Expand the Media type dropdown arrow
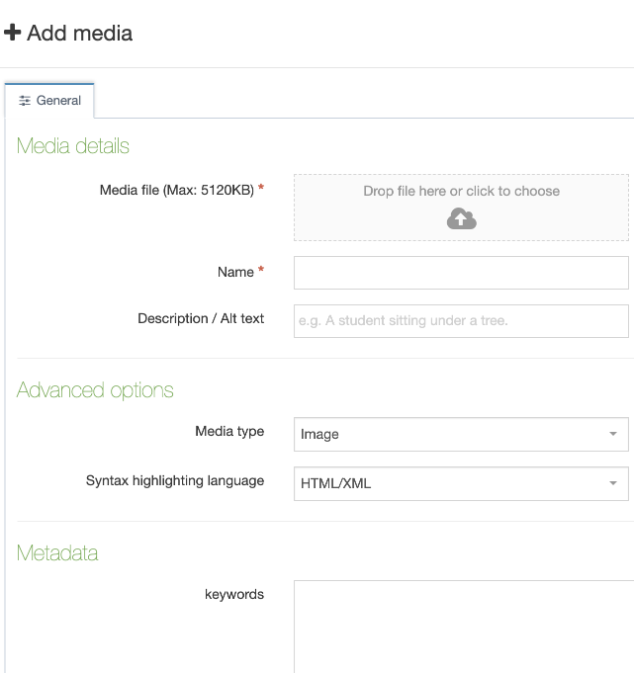 [x=613, y=434]
